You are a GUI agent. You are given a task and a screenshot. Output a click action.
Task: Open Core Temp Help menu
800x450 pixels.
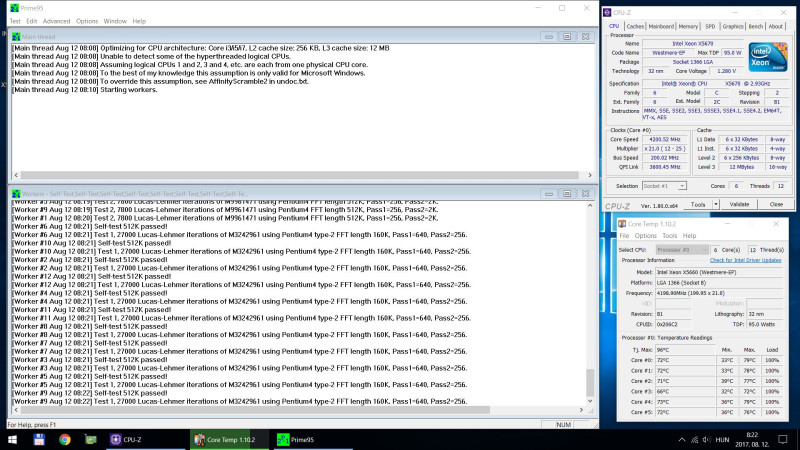click(689, 236)
